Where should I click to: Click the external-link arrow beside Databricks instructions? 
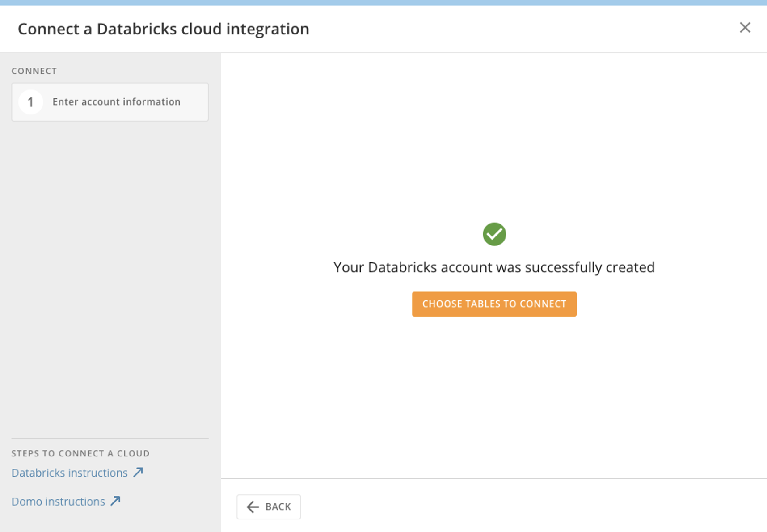138,472
